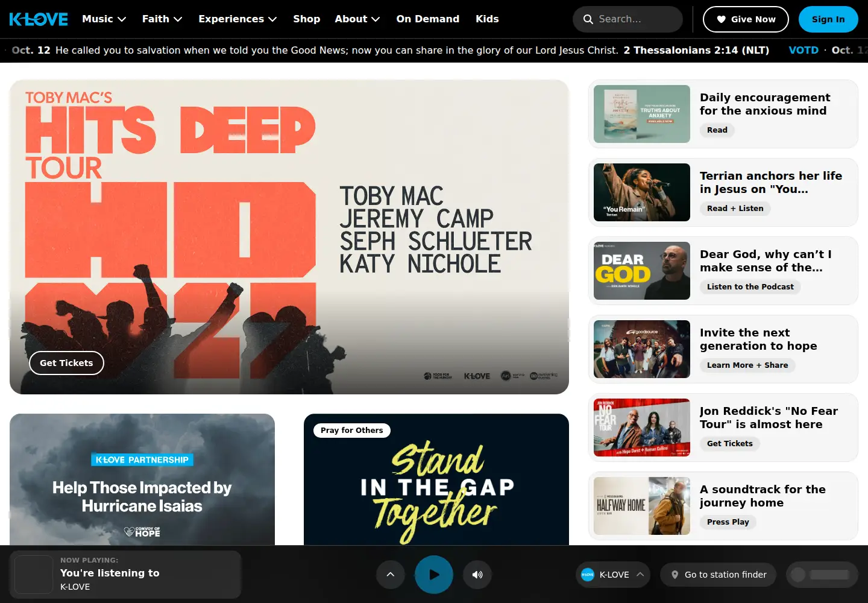
Task: Click the Sign In button
Action: 828,19
